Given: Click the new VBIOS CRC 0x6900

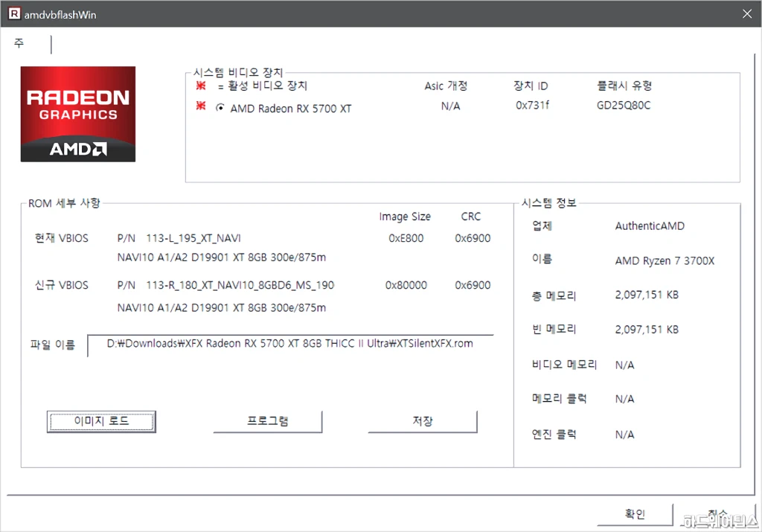Looking at the screenshot, I should tap(473, 285).
